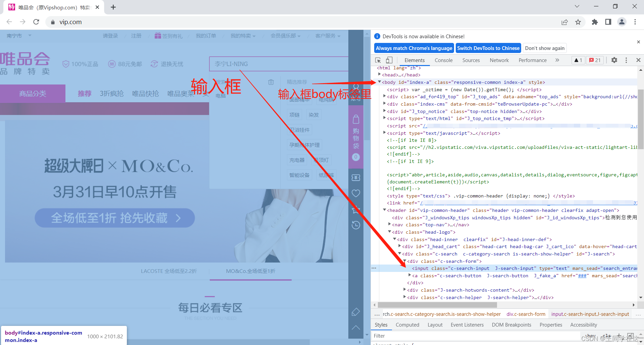The image size is (644, 345).
Task: Click Always match Chrome's language button
Action: 414,48
